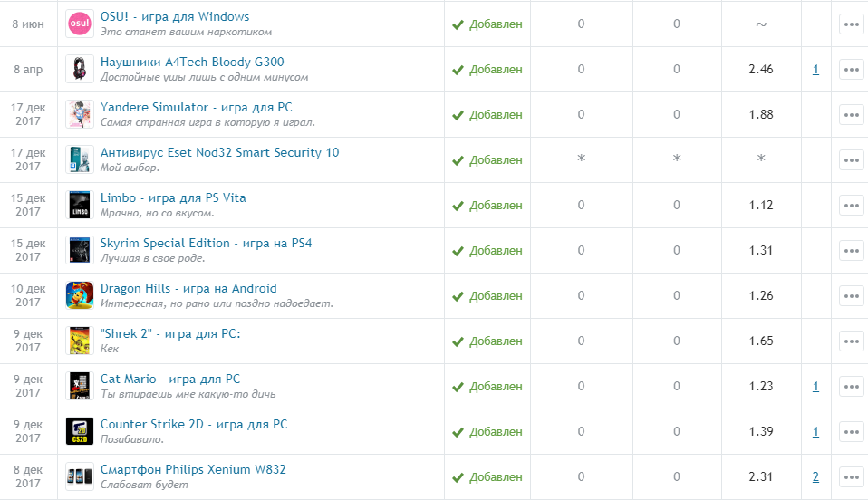Click the 10 дек 2017 date cell
The height and width of the screenshot is (500, 868).
click(x=28, y=295)
